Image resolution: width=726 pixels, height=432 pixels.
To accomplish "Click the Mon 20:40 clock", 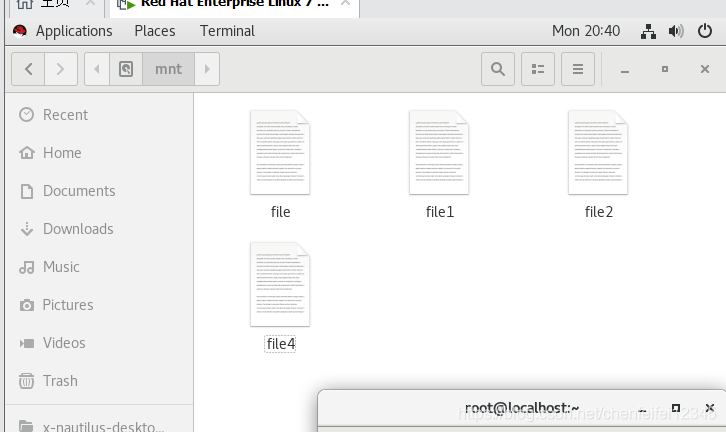I will pyautogui.click(x=586, y=31).
